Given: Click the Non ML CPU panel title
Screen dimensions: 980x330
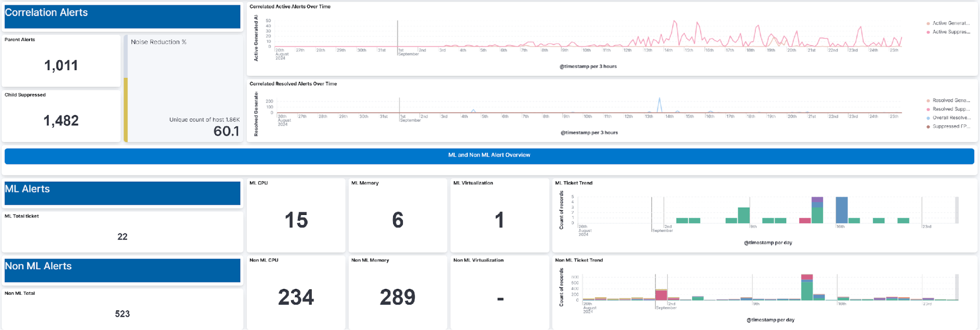Looking at the screenshot, I should tap(264, 260).
